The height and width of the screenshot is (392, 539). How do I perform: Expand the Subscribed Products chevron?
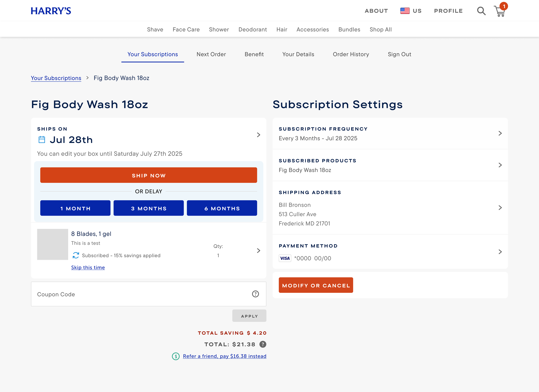pos(500,165)
